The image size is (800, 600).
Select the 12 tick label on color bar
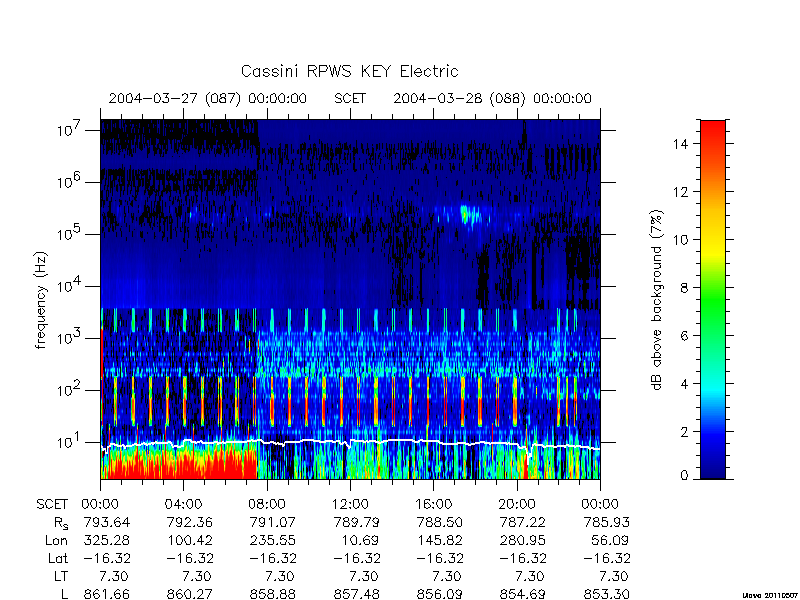click(x=681, y=192)
